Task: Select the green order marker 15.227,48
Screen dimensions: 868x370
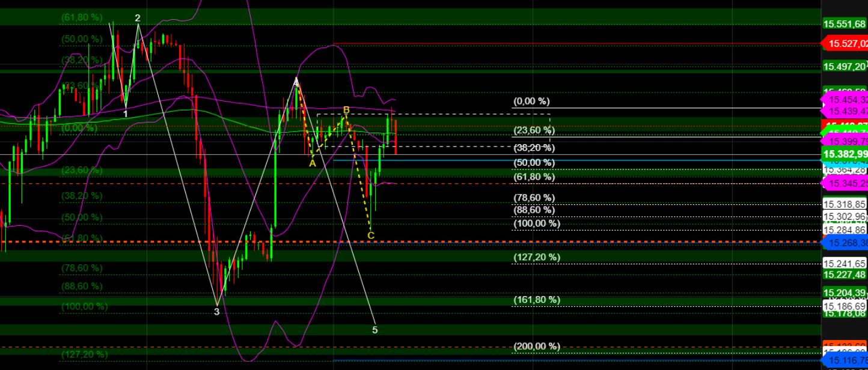Action: pos(843,274)
